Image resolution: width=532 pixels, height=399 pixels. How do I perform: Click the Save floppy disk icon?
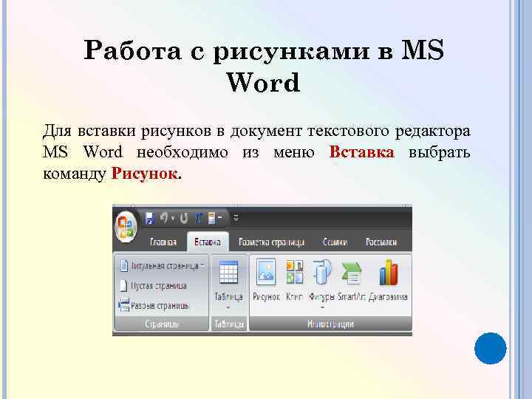[149, 218]
